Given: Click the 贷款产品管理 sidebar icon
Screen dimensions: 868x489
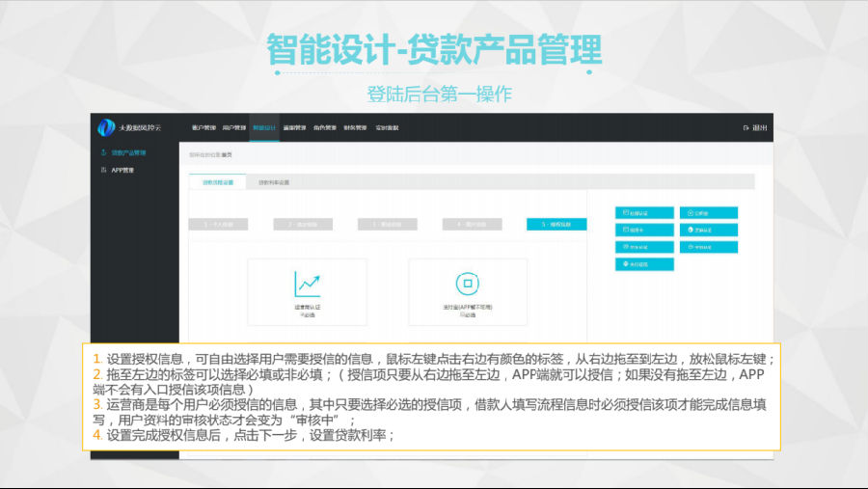Looking at the screenshot, I should tap(104, 152).
